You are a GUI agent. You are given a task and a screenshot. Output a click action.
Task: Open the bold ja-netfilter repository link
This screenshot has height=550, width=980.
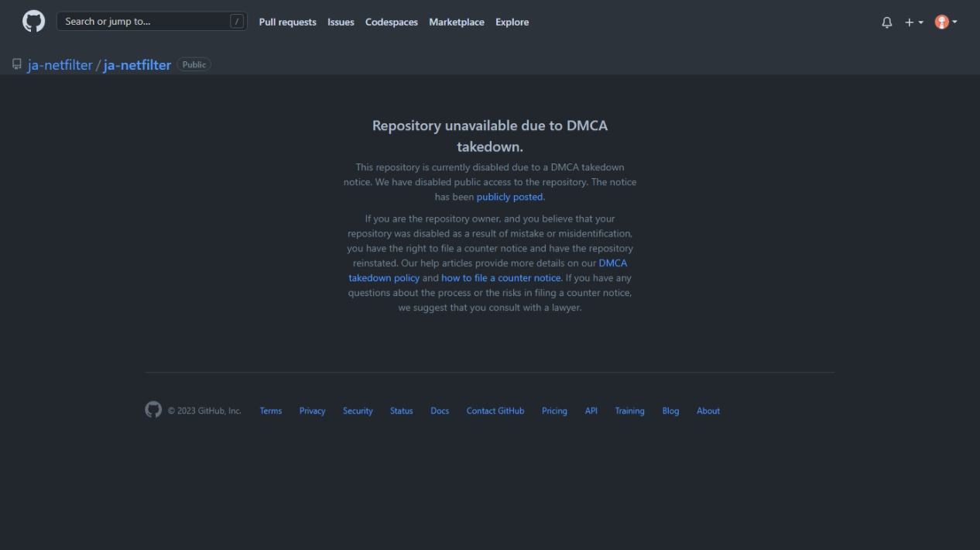pyautogui.click(x=137, y=65)
